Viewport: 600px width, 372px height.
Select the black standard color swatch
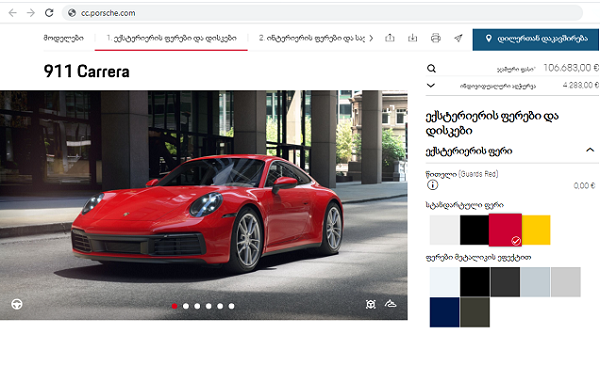pos(474,230)
